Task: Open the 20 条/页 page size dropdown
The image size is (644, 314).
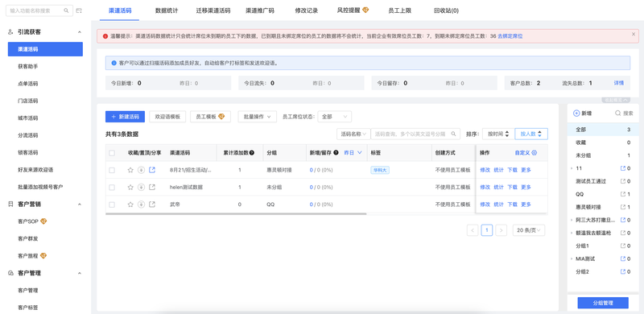Action: (529, 230)
